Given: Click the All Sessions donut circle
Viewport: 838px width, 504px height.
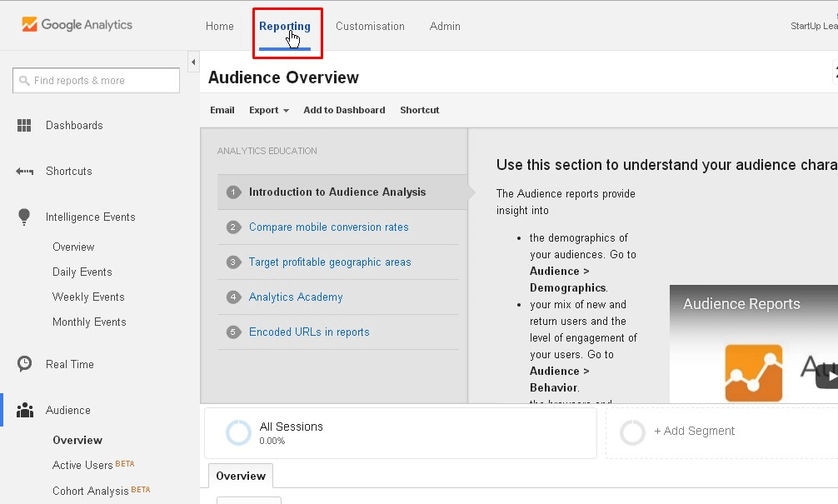Looking at the screenshot, I should (x=238, y=432).
